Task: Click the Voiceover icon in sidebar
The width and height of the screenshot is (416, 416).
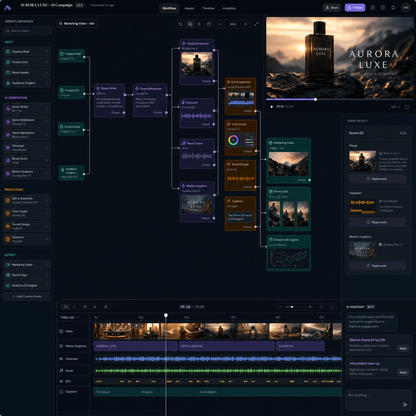Action: [8, 147]
